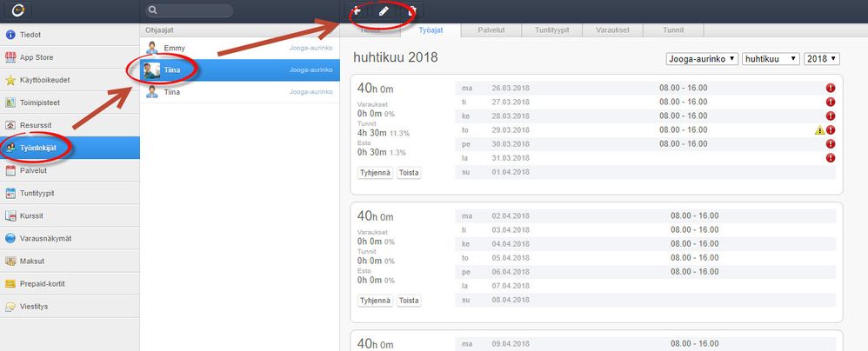Open the 2018 year dropdown
The width and height of the screenshot is (868, 351).
pos(822,58)
